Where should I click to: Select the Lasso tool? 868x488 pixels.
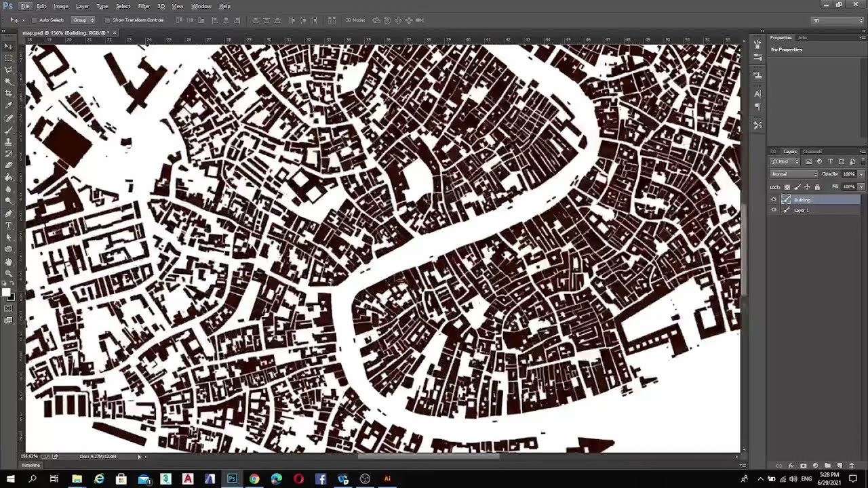[9, 69]
